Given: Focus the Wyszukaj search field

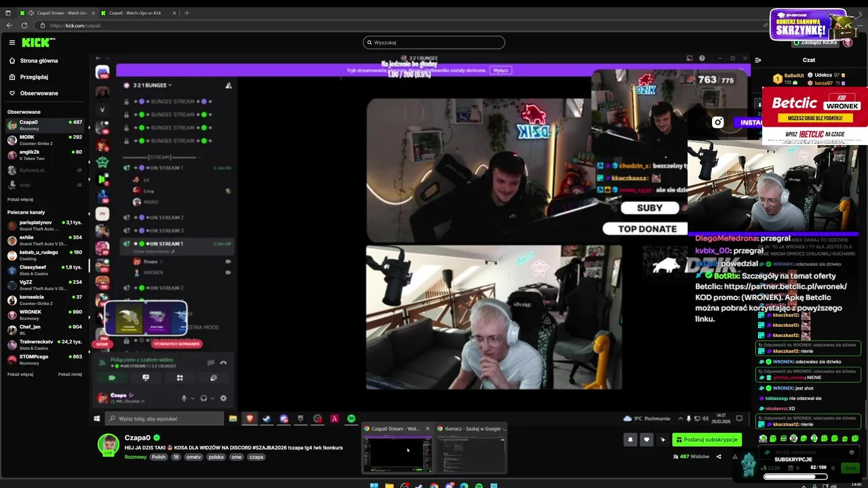Looking at the screenshot, I should pyautogui.click(x=434, y=42).
